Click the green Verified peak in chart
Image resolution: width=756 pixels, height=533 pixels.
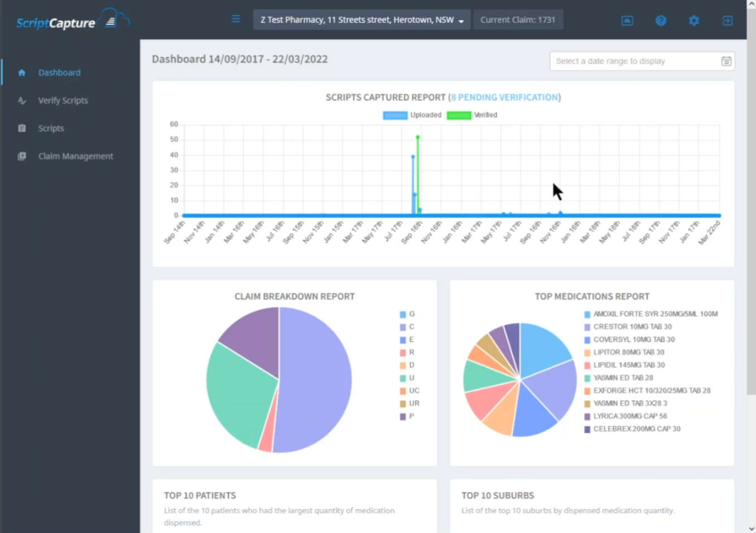[x=418, y=137]
